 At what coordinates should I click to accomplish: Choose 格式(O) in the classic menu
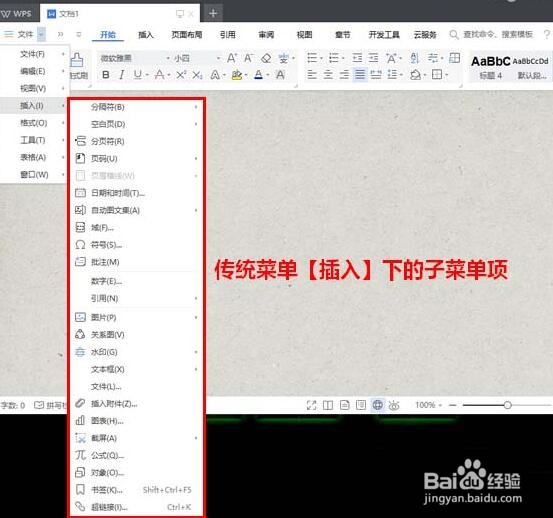(34, 123)
